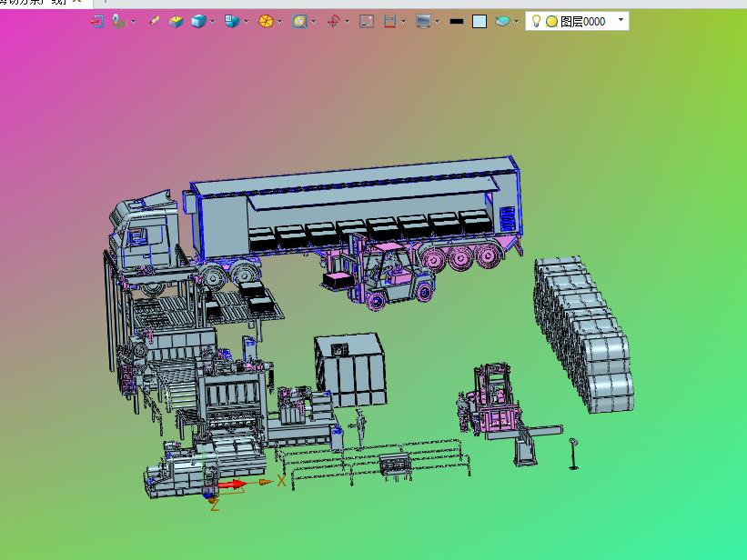This screenshot has height=560, width=747.
Task: Click the orange sphere filter icon
Action: [x=266, y=22]
